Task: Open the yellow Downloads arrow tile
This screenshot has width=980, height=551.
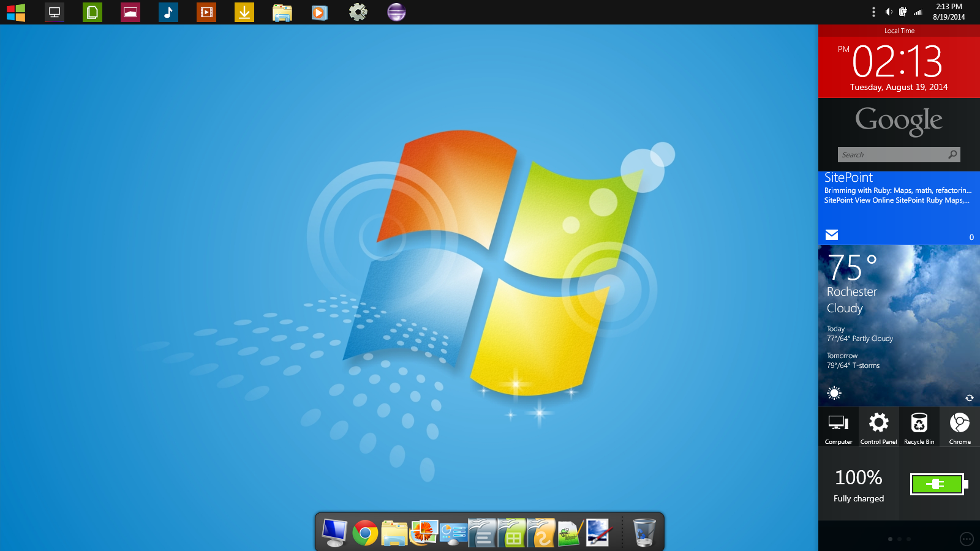Action: [244, 12]
